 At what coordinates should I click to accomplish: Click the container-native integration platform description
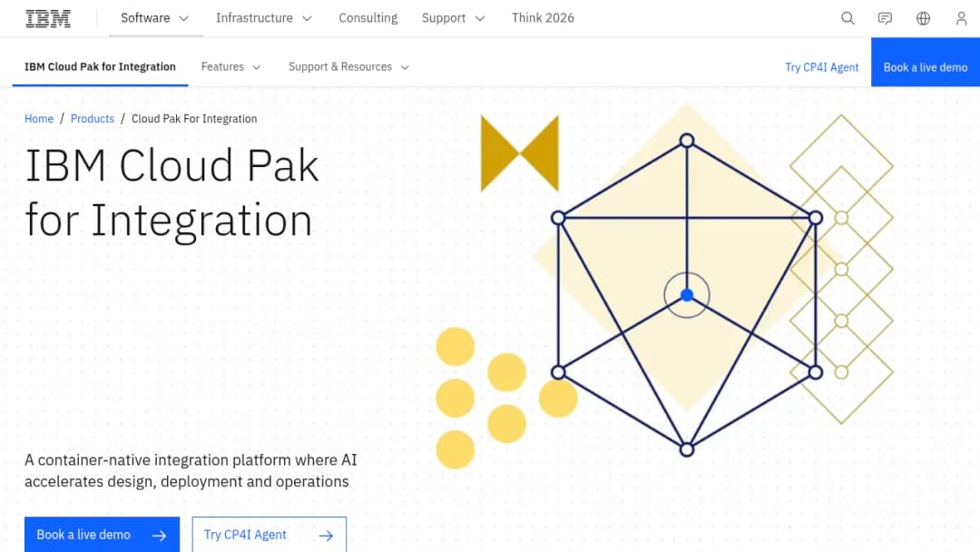[191, 470]
